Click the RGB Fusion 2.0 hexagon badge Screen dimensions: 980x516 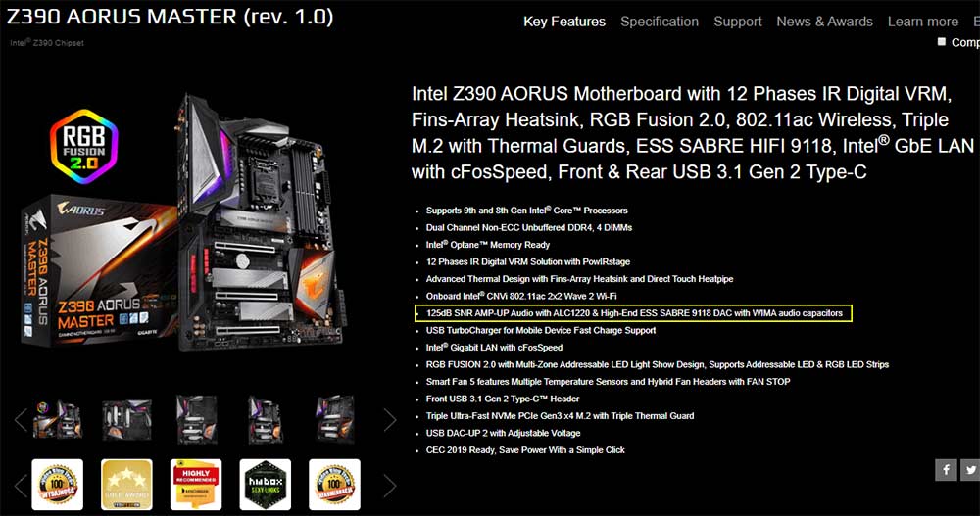pyautogui.click(x=84, y=146)
